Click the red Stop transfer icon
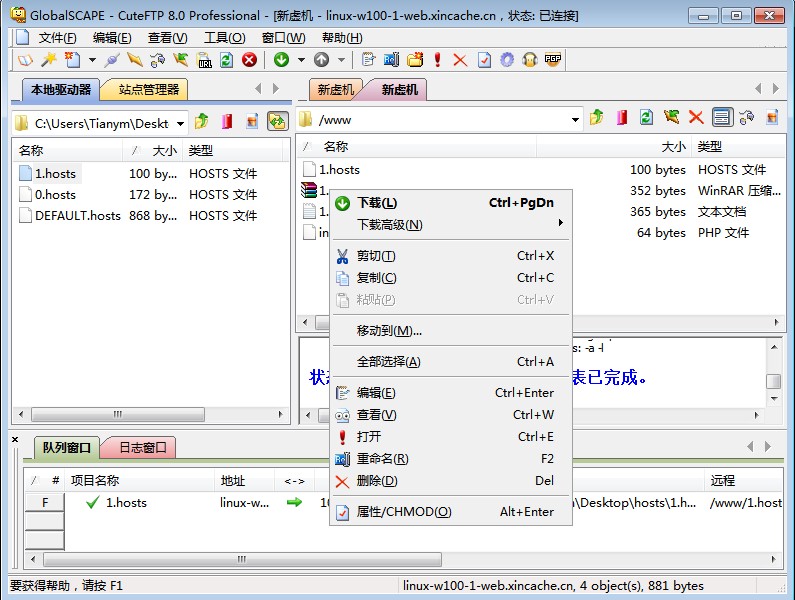Viewport: 795px width, 600px height. coord(249,60)
